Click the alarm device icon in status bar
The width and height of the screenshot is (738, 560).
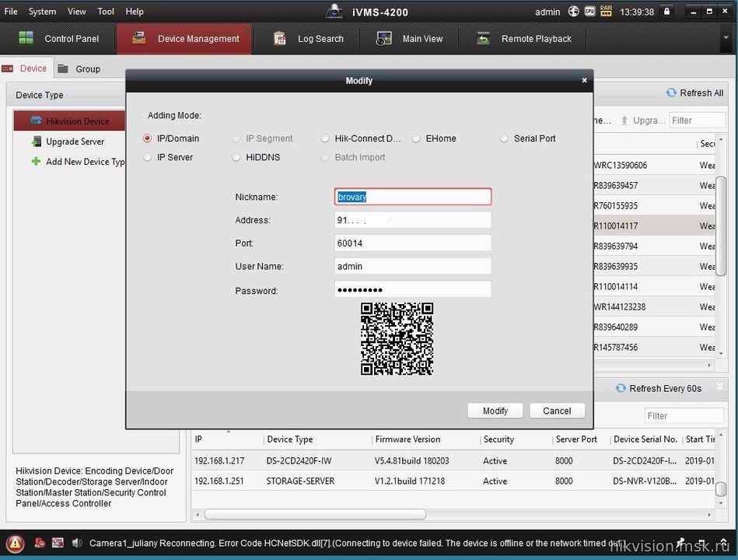40,543
